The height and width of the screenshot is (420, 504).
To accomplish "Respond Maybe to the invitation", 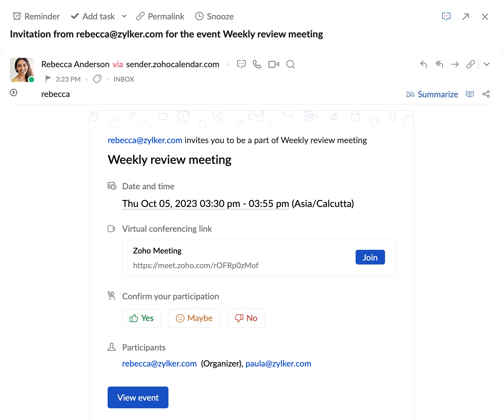I will (x=194, y=318).
